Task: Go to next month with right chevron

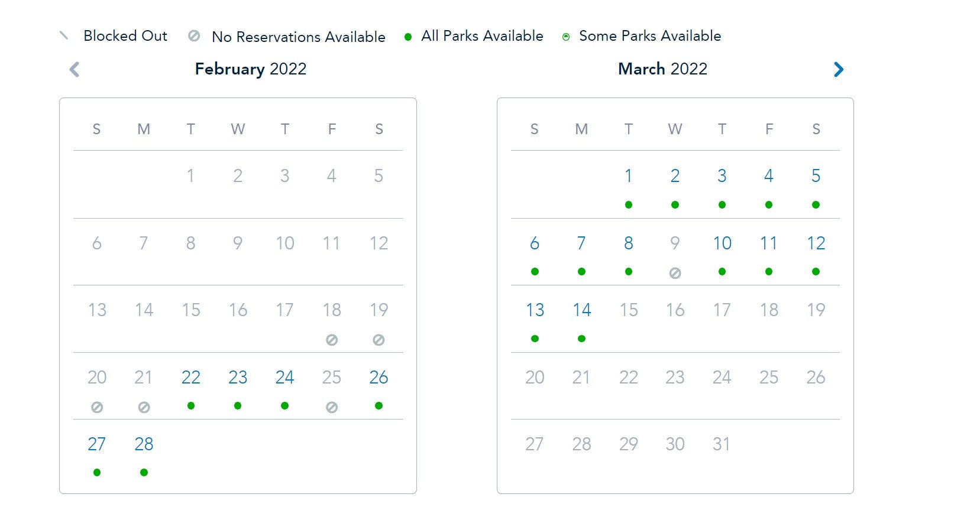Action: [x=838, y=70]
